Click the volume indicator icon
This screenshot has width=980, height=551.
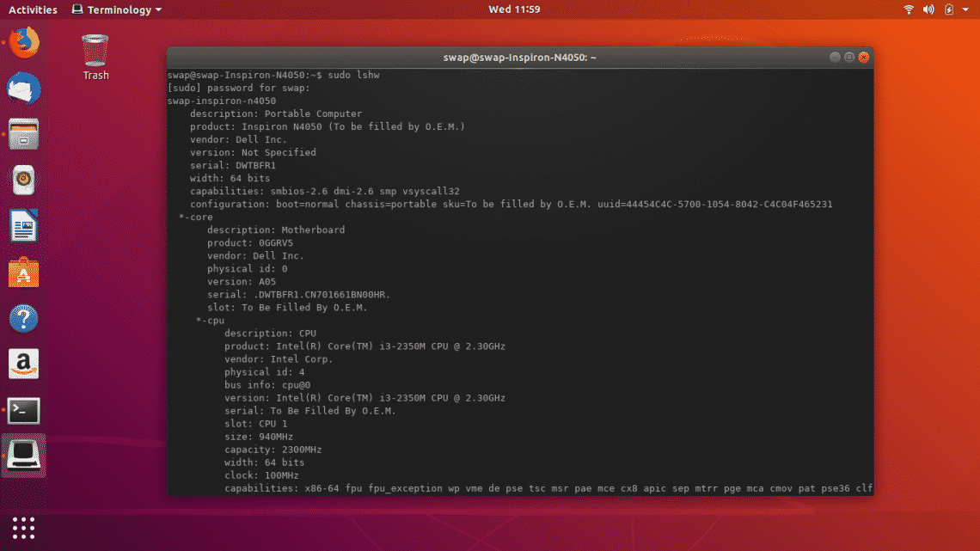click(928, 9)
